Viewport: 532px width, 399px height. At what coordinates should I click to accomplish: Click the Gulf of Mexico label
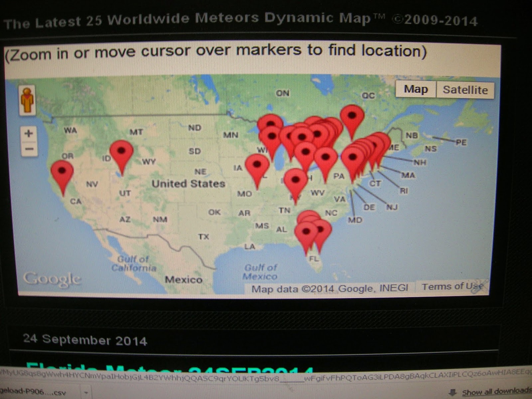click(260, 272)
